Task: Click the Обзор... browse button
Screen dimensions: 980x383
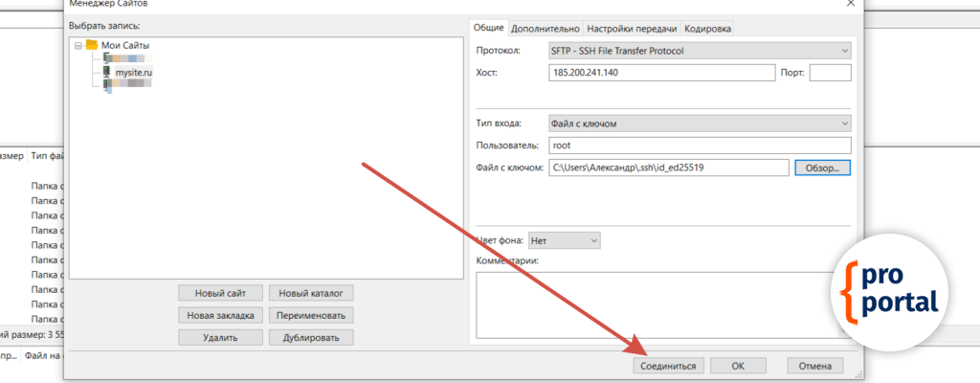Action: [821, 169]
